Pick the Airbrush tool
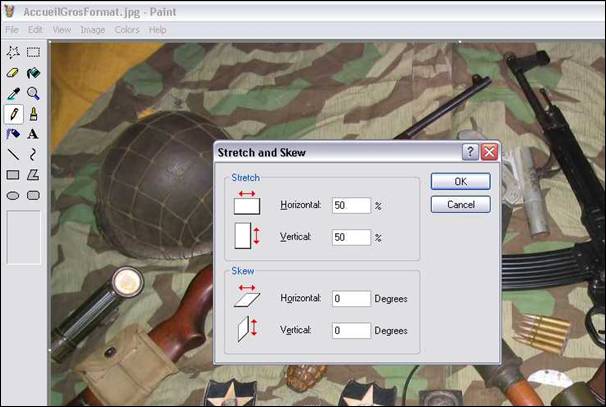 [x=13, y=134]
